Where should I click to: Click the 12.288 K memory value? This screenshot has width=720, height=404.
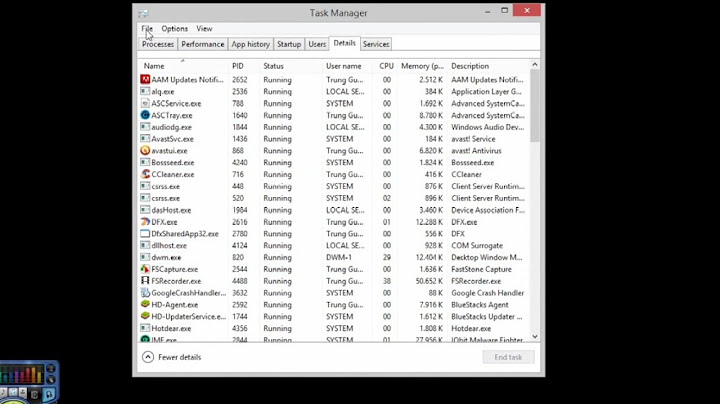(x=429, y=222)
